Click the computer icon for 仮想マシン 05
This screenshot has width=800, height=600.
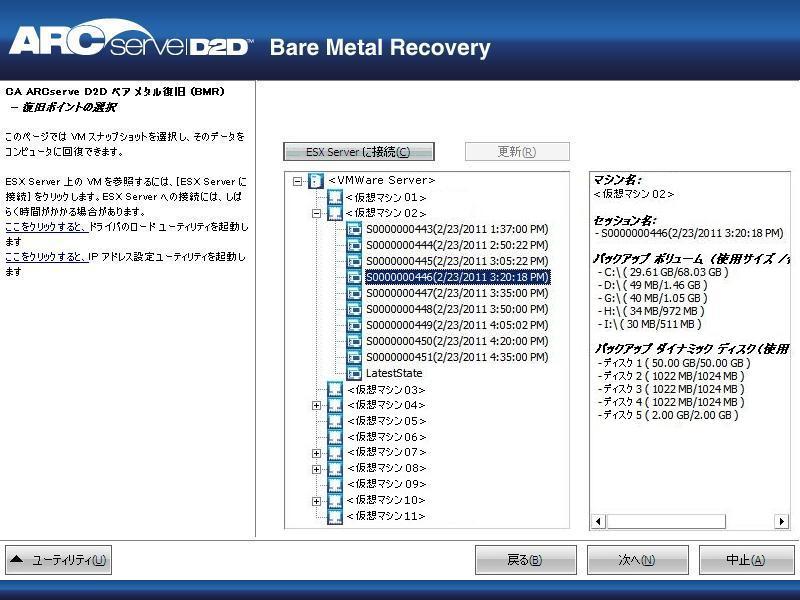(x=335, y=421)
